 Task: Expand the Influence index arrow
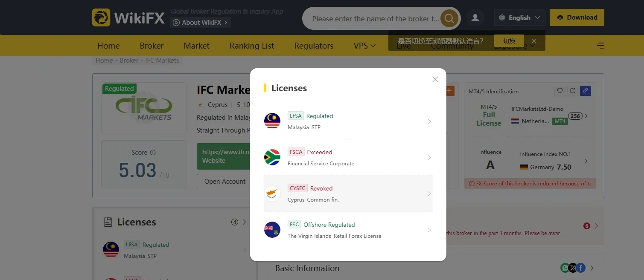coord(586,161)
